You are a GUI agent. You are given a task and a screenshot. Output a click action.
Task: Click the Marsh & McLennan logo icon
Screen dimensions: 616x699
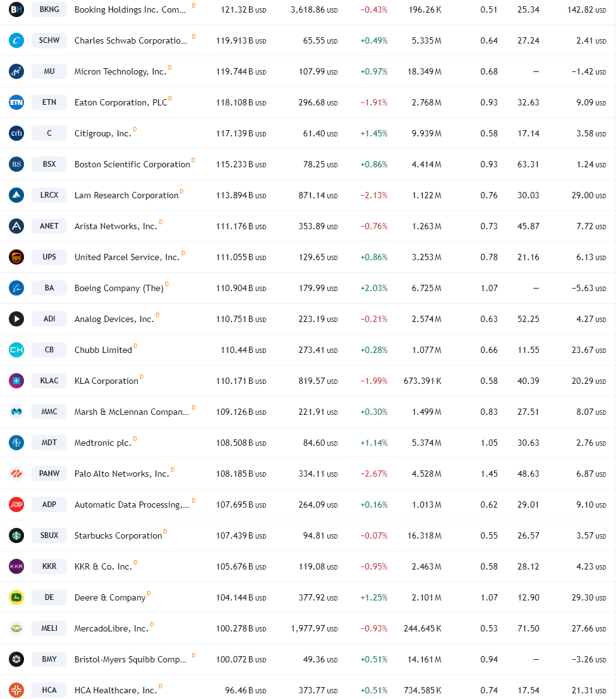(16, 412)
